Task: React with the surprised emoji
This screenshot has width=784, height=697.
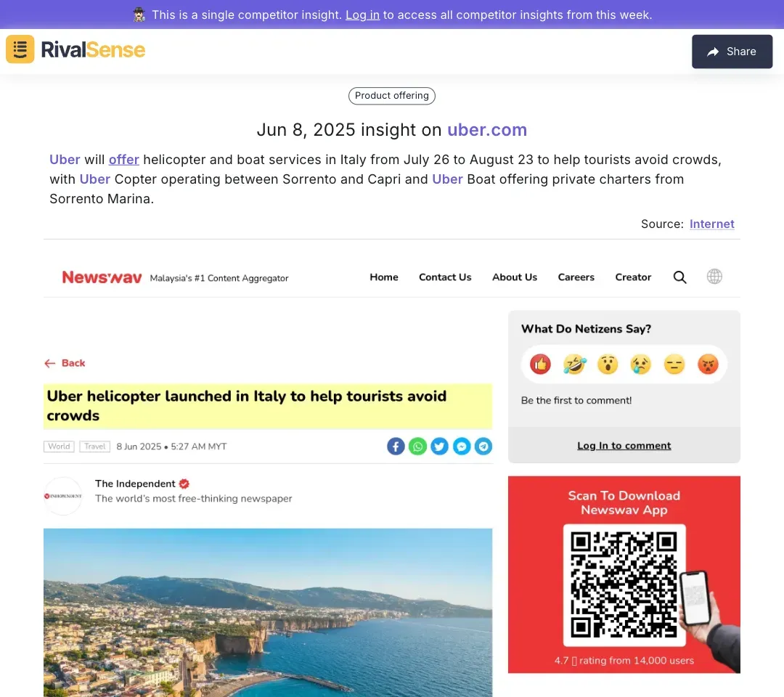Action: [608, 364]
